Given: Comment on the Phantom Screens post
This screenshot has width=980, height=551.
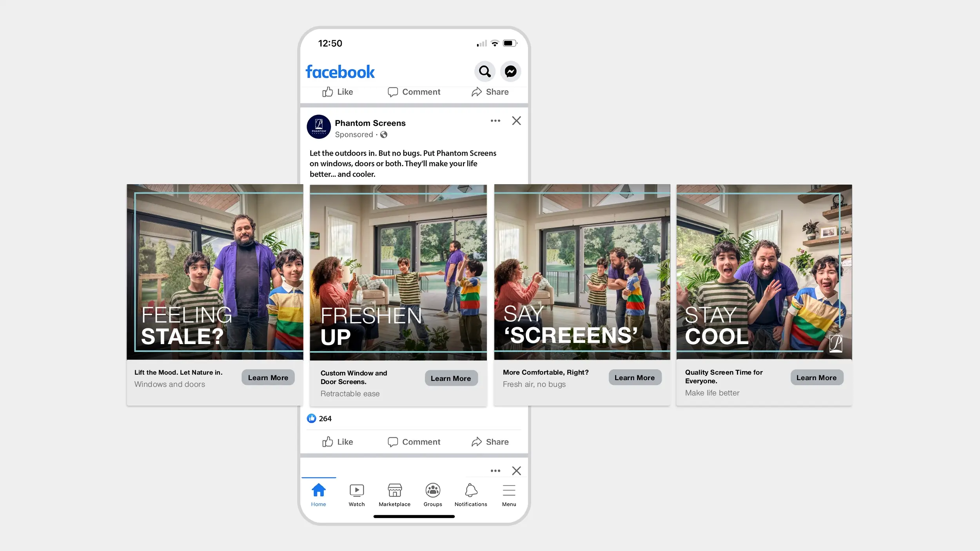Looking at the screenshot, I should 414,442.
